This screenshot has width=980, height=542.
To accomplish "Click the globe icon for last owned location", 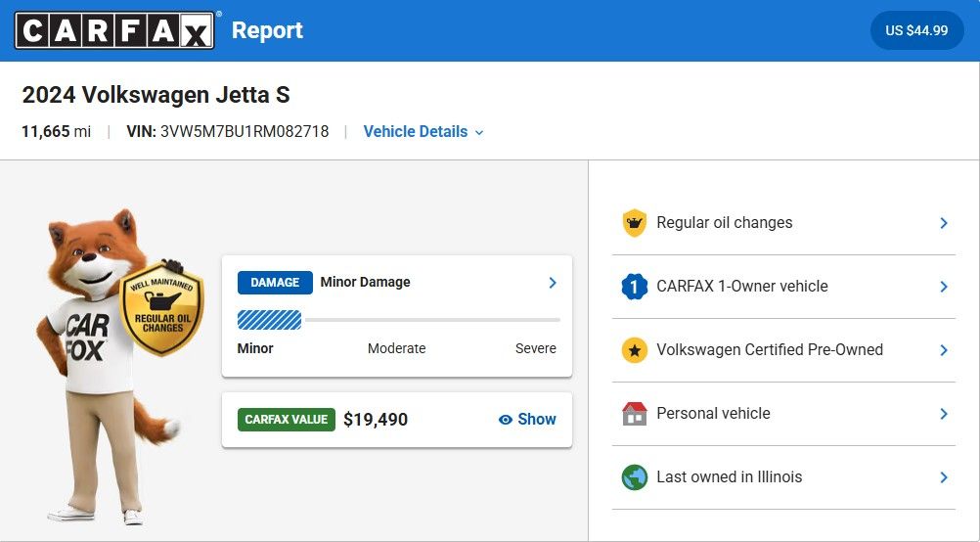I will (x=634, y=477).
